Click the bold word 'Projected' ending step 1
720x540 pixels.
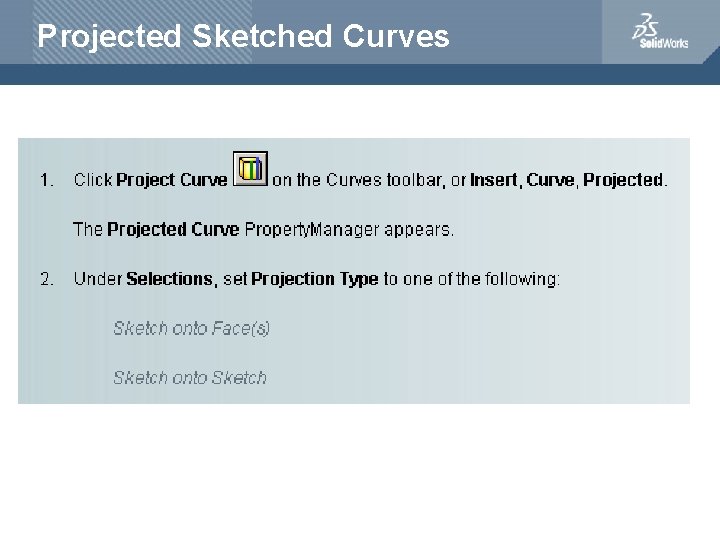[623, 180]
